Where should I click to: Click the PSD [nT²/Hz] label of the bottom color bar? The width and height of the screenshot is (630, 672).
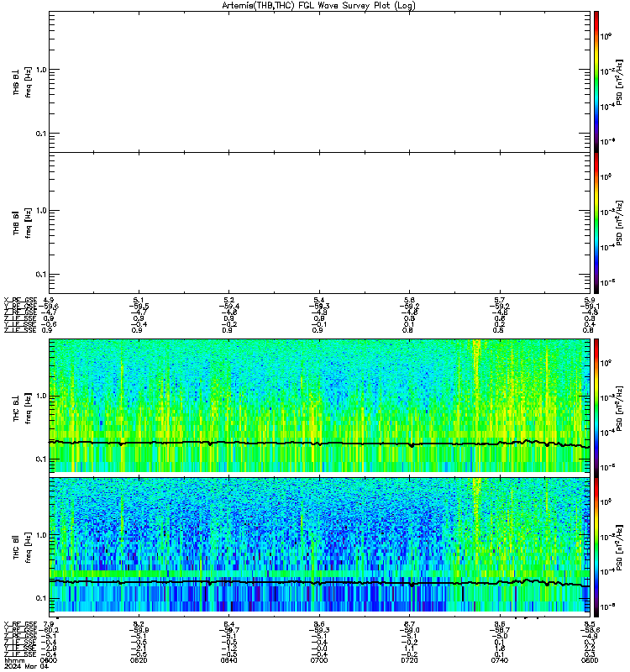click(619, 548)
